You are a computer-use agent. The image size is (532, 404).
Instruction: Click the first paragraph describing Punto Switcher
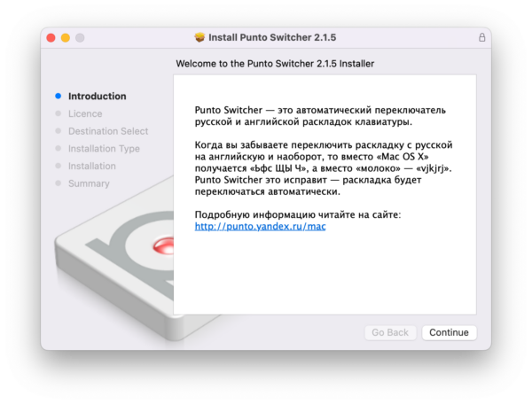320,115
